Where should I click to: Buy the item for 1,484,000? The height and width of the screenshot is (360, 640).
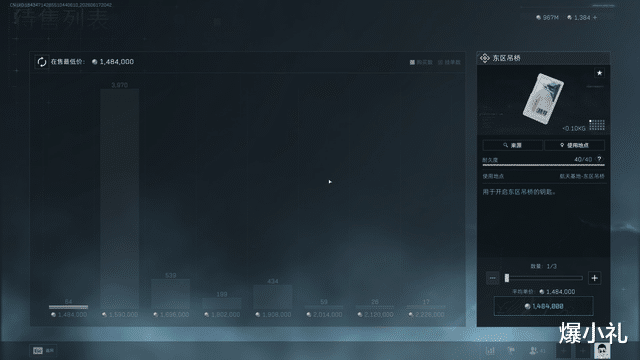pos(543,306)
